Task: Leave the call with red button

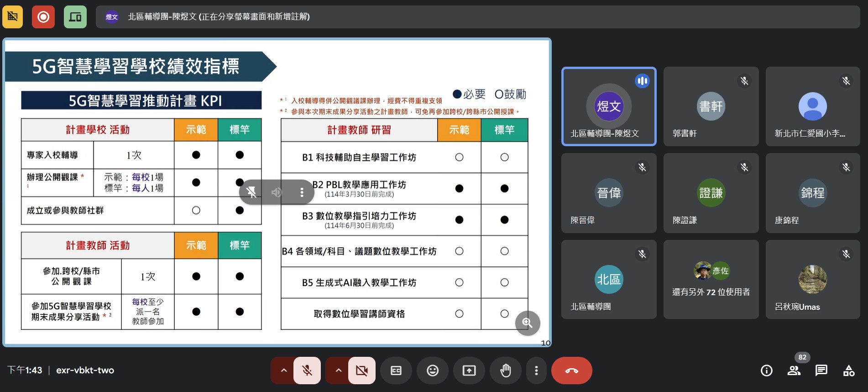Action: tap(571, 371)
